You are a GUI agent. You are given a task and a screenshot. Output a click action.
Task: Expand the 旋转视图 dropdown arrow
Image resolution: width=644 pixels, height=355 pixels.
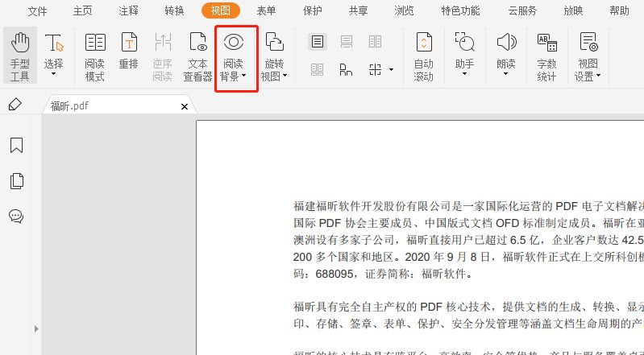pyautogui.click(x=285, y=76)
